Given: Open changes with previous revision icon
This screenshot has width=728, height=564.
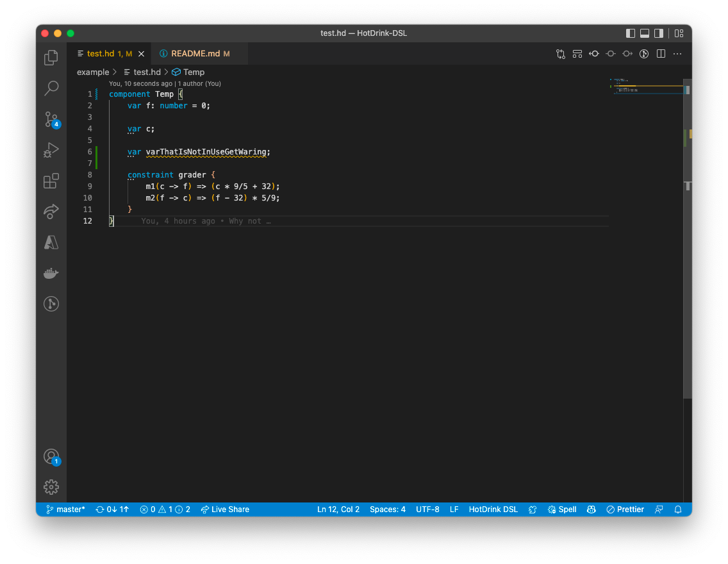Looking at the screenshot, I should pos(594,54).
